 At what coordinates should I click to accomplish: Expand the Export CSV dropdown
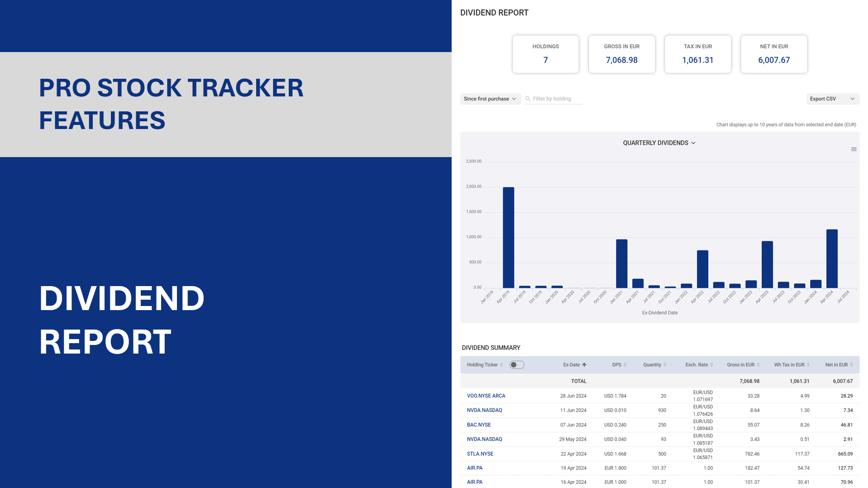click(832, 99)
